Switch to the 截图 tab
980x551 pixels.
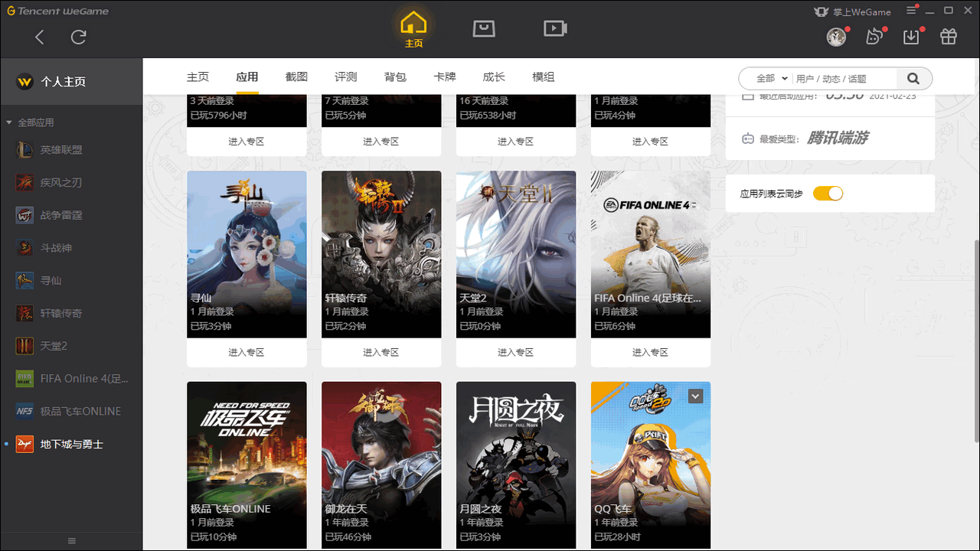296,77
